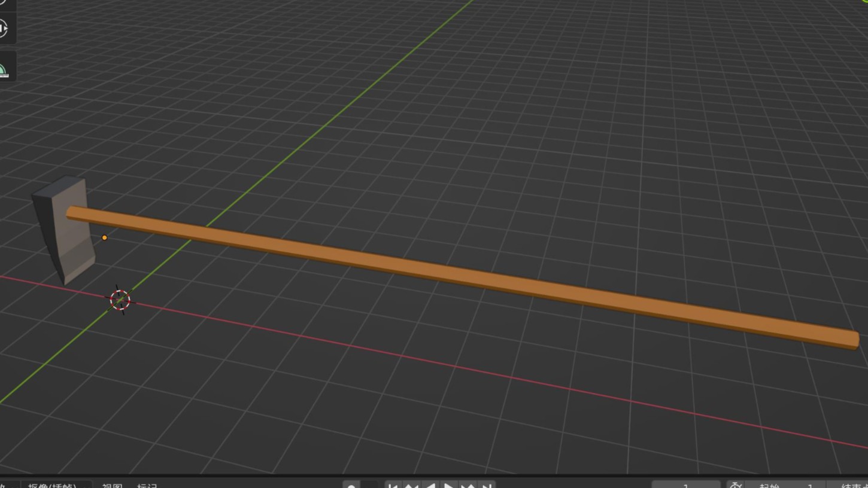868x488 pixels.
Task: Select the Measure tool with the green protractor
Action: click(4, 71)
